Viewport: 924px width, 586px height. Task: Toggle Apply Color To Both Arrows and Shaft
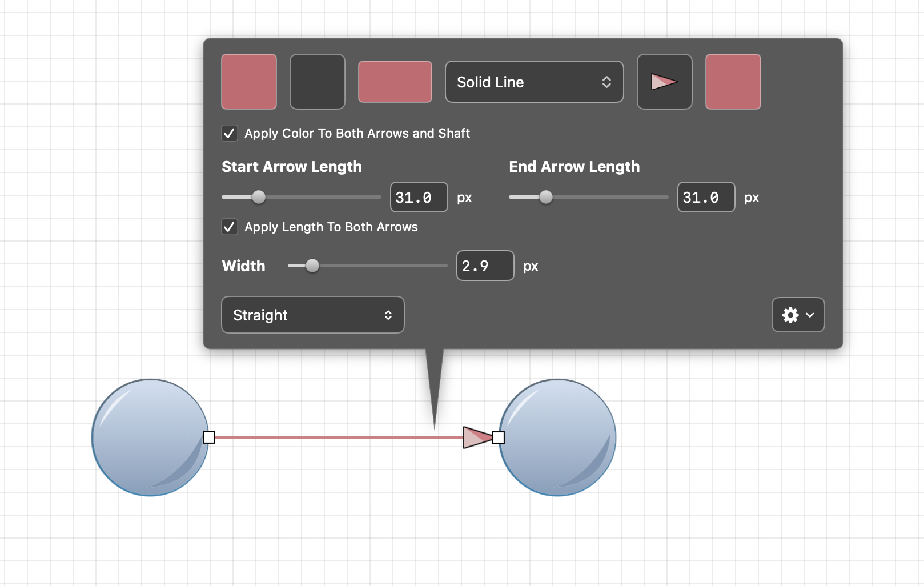pos(230,134)
